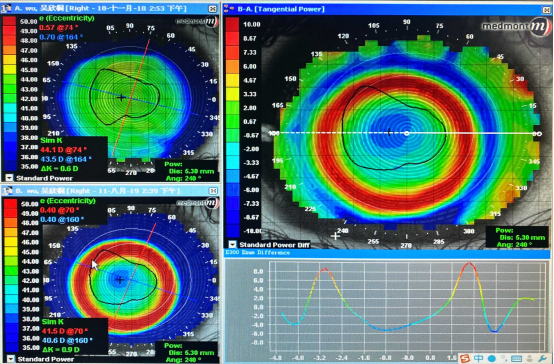
Task: Click the 10.00 red swatch in difference scale
Action: (x=232, y=24)
